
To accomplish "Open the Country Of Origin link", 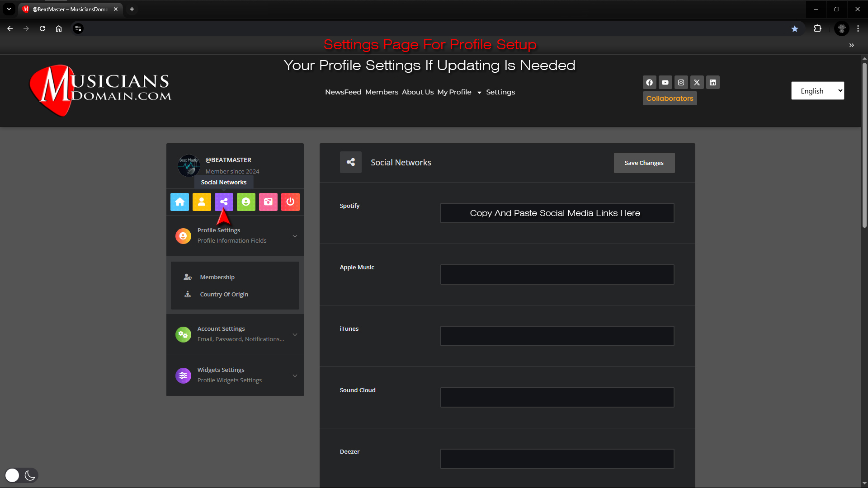I will pos(224,294).
